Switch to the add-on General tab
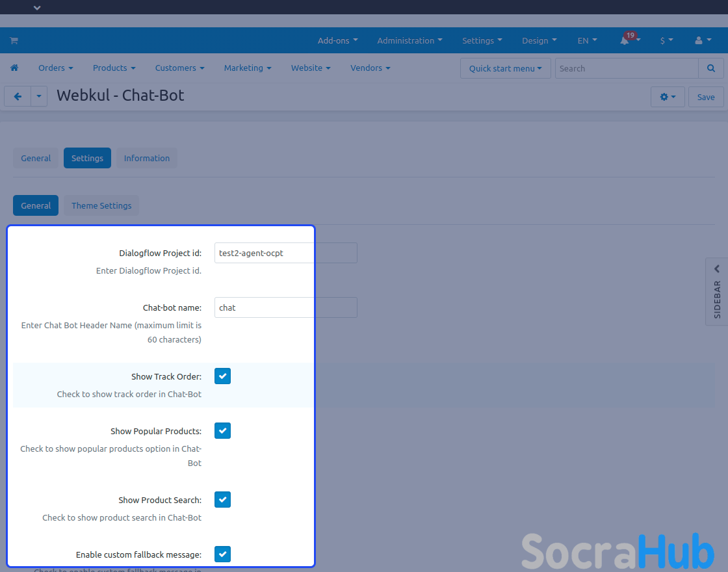 pos(36,158)
